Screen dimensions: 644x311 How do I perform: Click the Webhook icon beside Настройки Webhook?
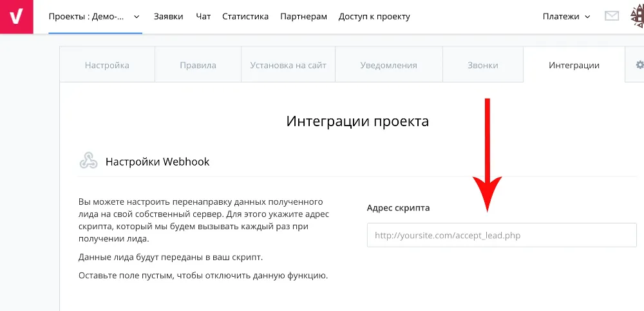[x=88, y=161]
